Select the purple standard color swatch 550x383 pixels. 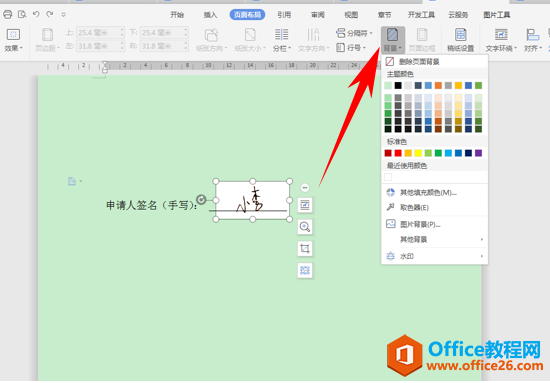[x=478, y=153]
